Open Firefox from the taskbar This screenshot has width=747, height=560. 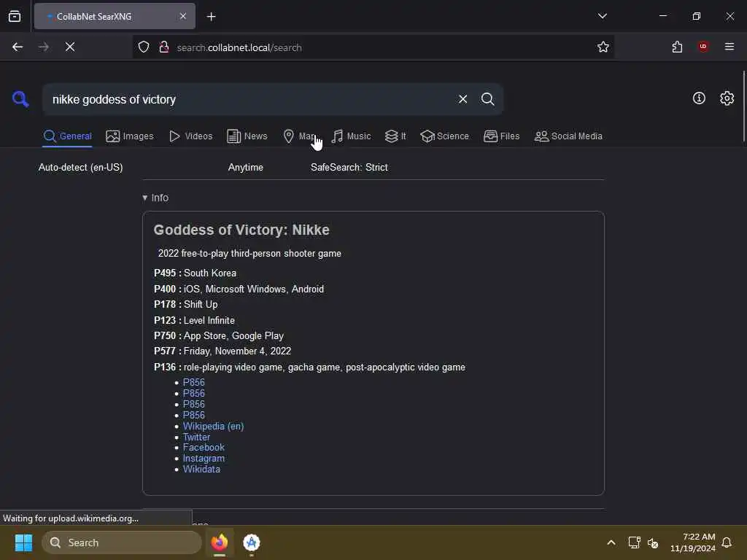(x=220, y=542)
